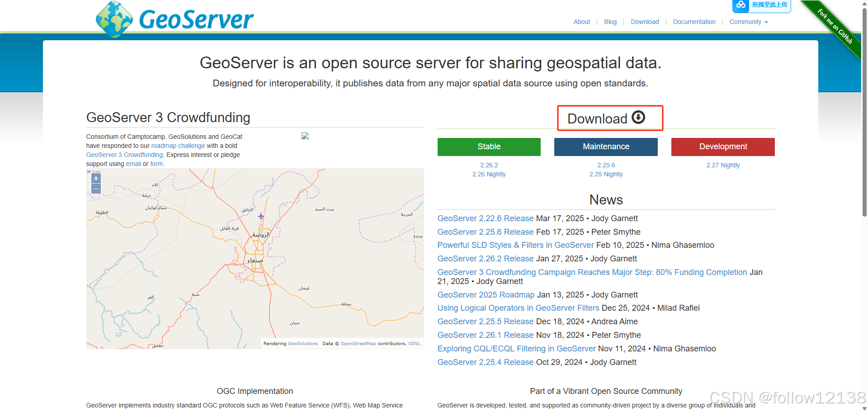Viewport: 868px width, 412px height.
Task: Open the 2.27 Nightly development link
Action: pyautogui.click(x=723, y=165)
